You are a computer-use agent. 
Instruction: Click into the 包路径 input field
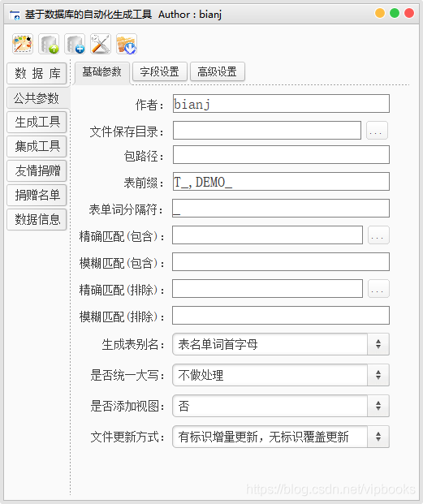click(281, 154)
